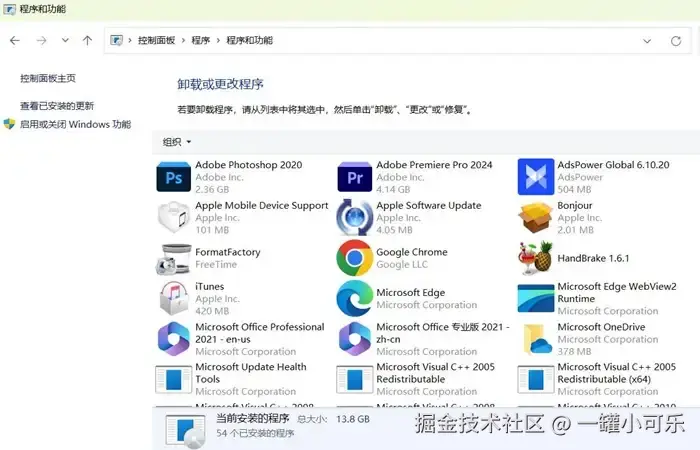Refresh the program list
Image resolution: width=700 pixels, height=450 pixels.
pyautogui.click(x=676, y=41)
